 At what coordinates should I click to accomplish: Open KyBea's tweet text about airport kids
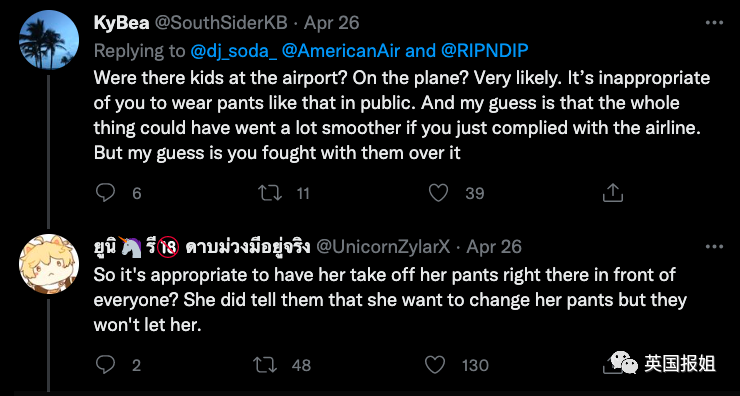(402, 116)
